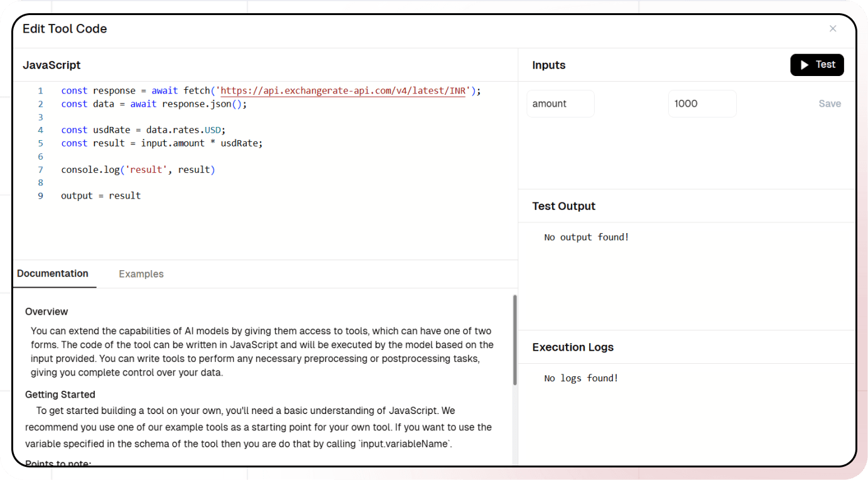
Task: Click the input value field containing 1000
Action: pyautogui.click(x=702, y=104)
